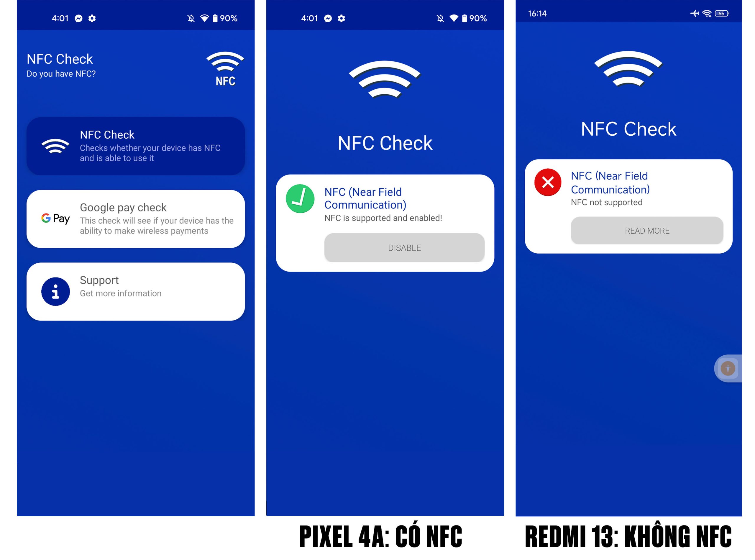Toggle NFC enabled state on Pixel 4A
This screenshot has height=560, width=755.
[x=404, y=248]
